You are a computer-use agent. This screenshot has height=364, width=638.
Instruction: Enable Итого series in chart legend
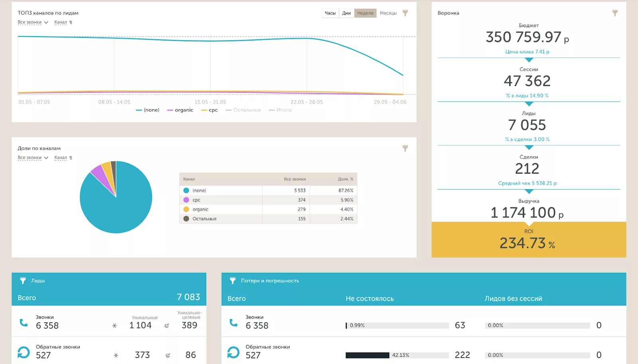click(x=280, y=110)
